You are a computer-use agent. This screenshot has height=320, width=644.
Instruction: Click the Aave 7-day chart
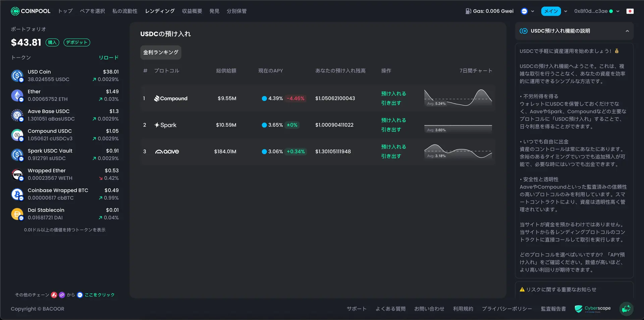tap(458, 151)
